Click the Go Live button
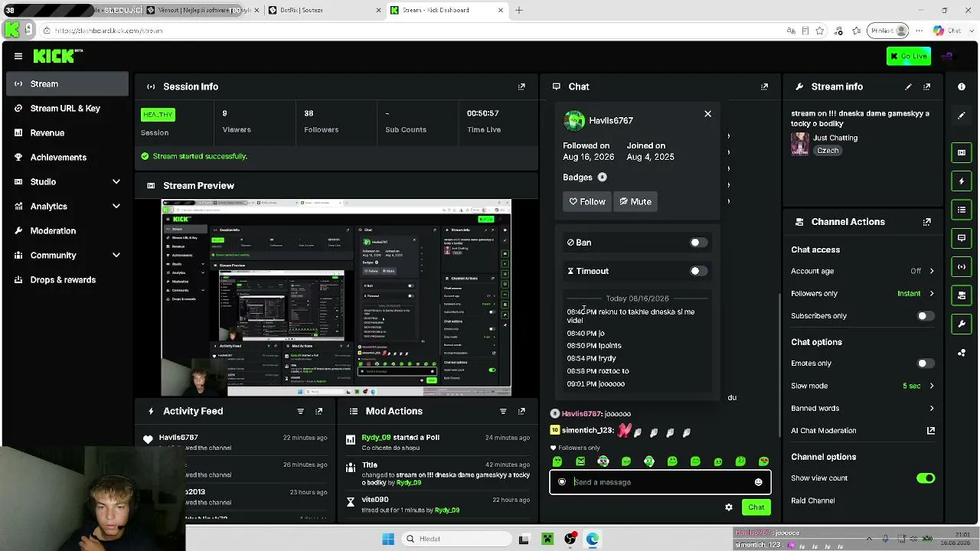 click(909, 56)
